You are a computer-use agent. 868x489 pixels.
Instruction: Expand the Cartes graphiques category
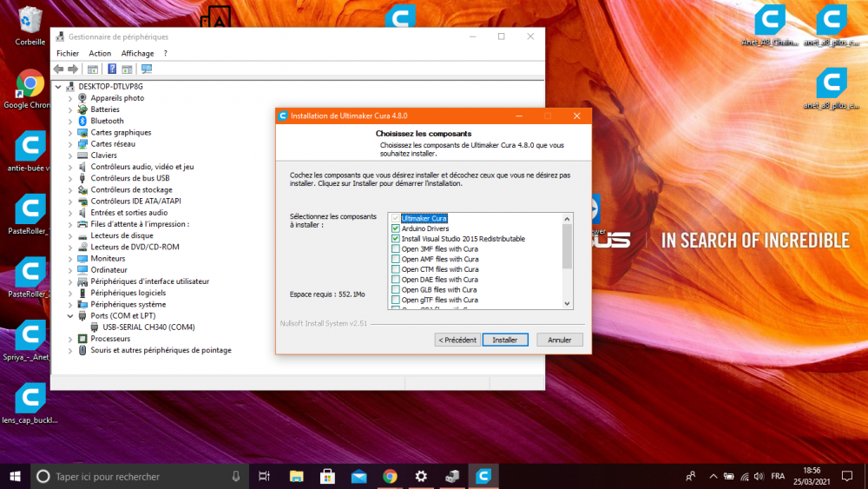pyautogui.click(x=70, y=132)
